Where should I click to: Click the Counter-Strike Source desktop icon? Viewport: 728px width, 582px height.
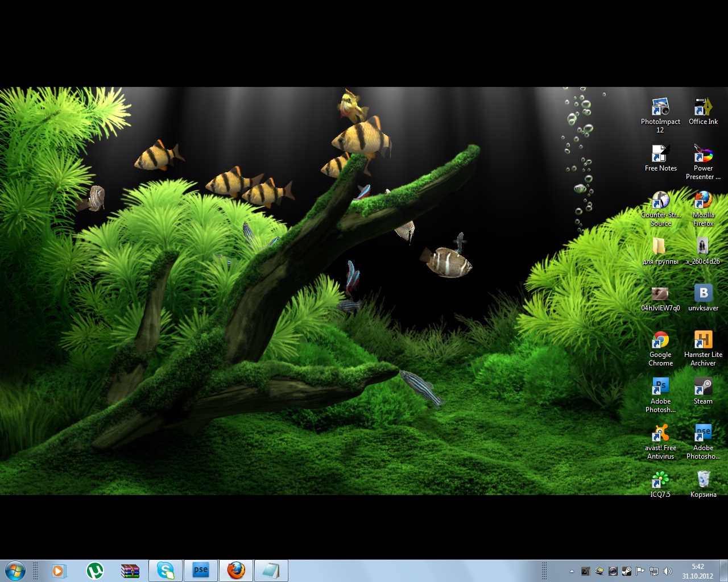tap(660, 201)
